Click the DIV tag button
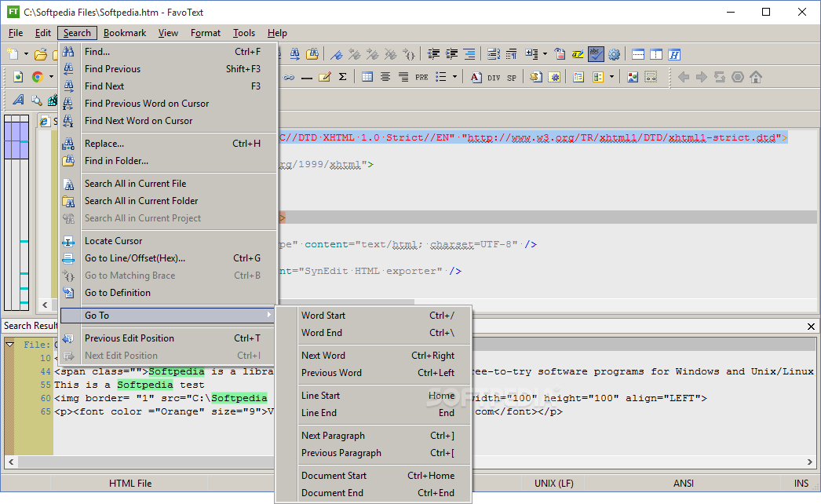 (494, 77)
